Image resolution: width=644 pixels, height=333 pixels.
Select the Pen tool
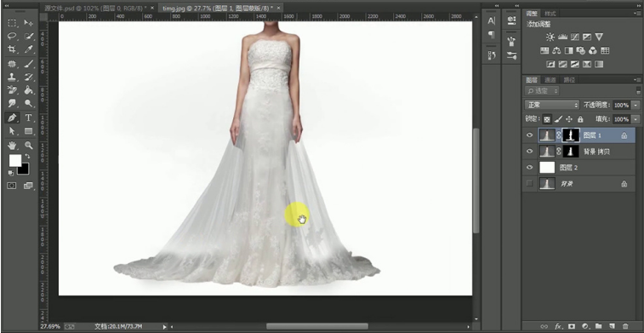12,118
